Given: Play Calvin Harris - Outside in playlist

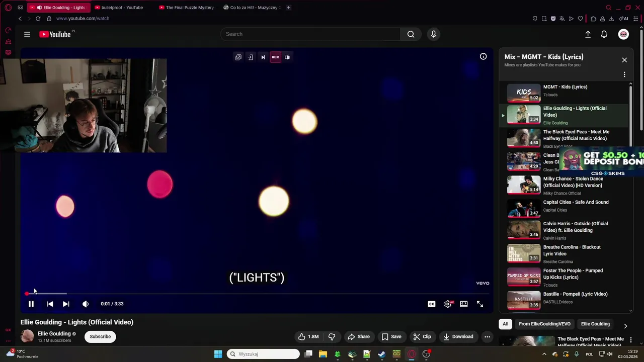Looking at the screenshot, I should pos(563,230).
